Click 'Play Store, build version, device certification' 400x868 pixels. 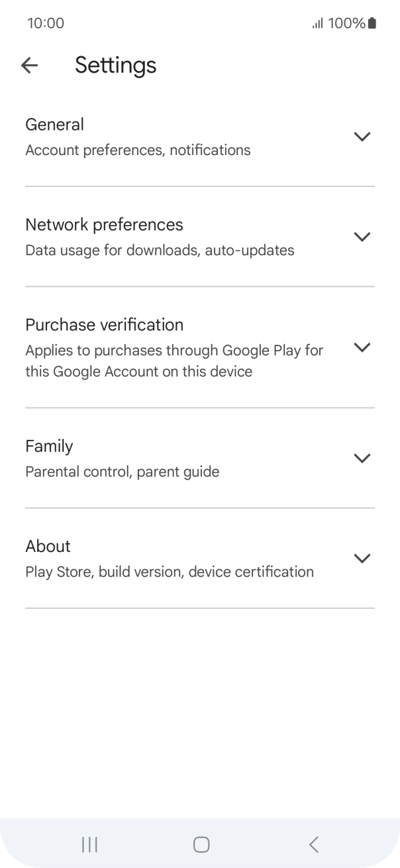pyautogui.click(x=170, y=572)
